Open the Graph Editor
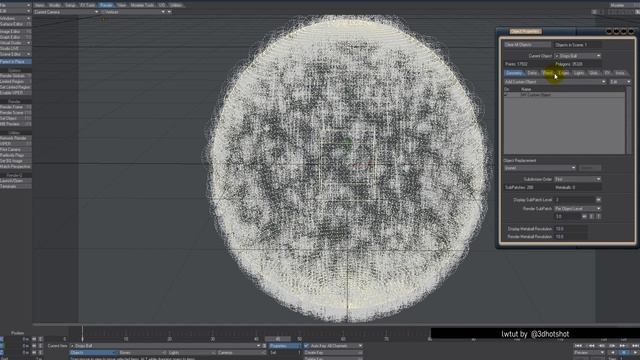This screenshot has height=360, width=640. pyautogui.click(x=16, y=37)
